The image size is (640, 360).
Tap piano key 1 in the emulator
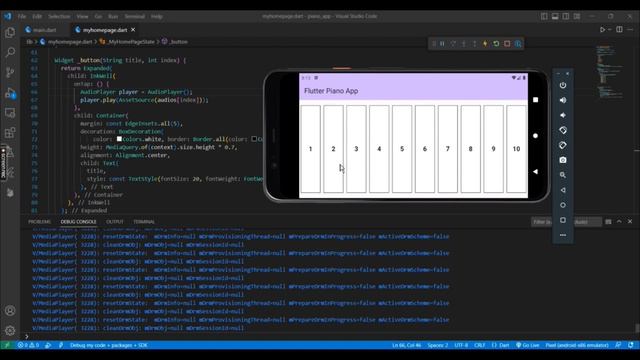point(311,149)
